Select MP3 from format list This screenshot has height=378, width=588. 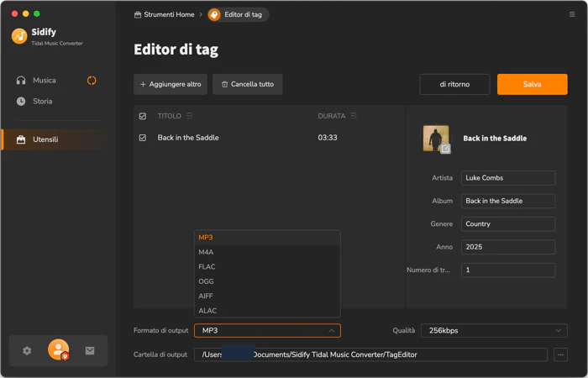tap(267, 238)
